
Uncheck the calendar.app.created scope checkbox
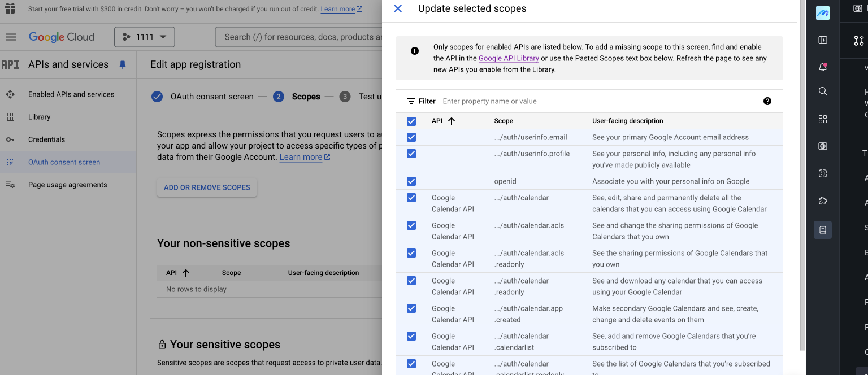(x=411, y=308)
